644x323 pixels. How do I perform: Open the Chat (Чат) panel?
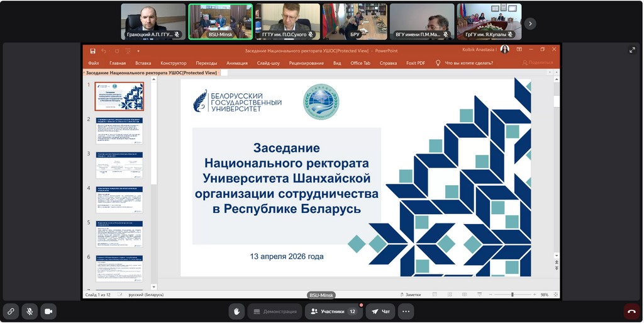(381, 311)
